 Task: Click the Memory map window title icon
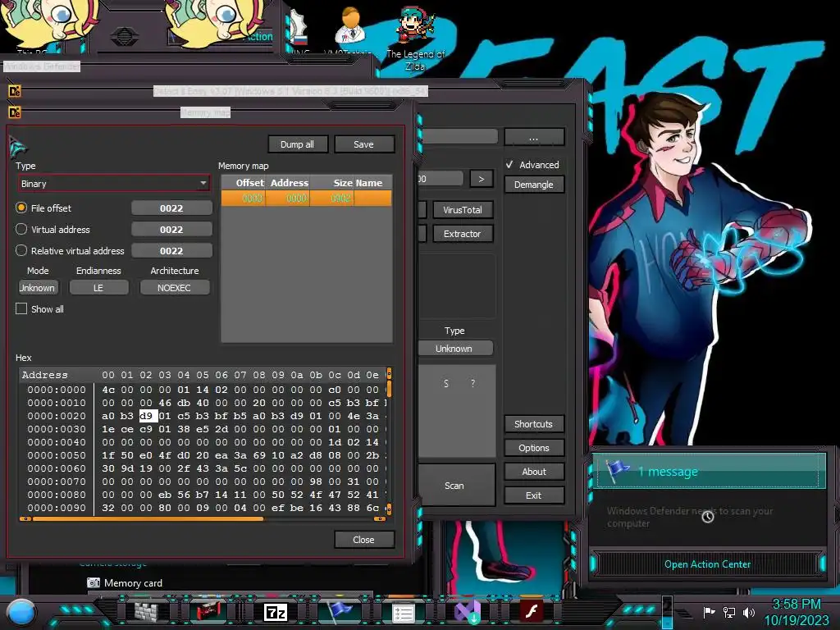tap(15, 112)
